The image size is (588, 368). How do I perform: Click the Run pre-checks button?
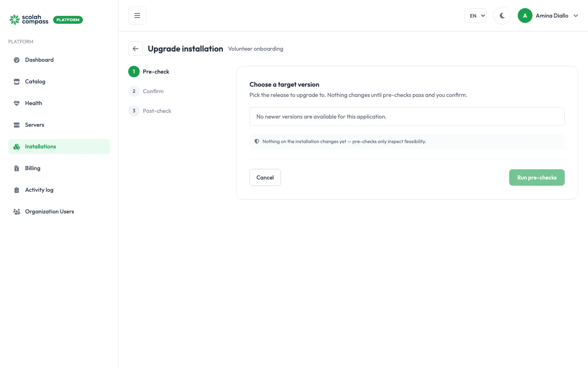pos(537,177)
